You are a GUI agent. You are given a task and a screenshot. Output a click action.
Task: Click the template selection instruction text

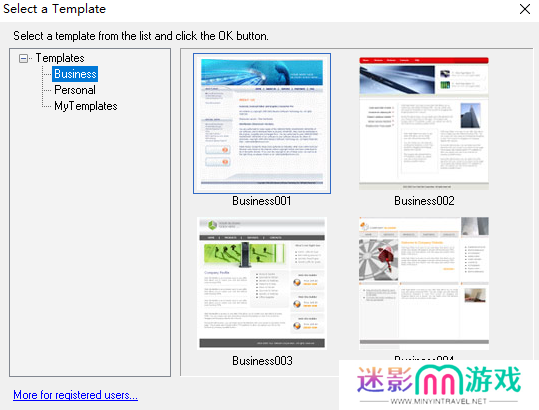point(141,36)
